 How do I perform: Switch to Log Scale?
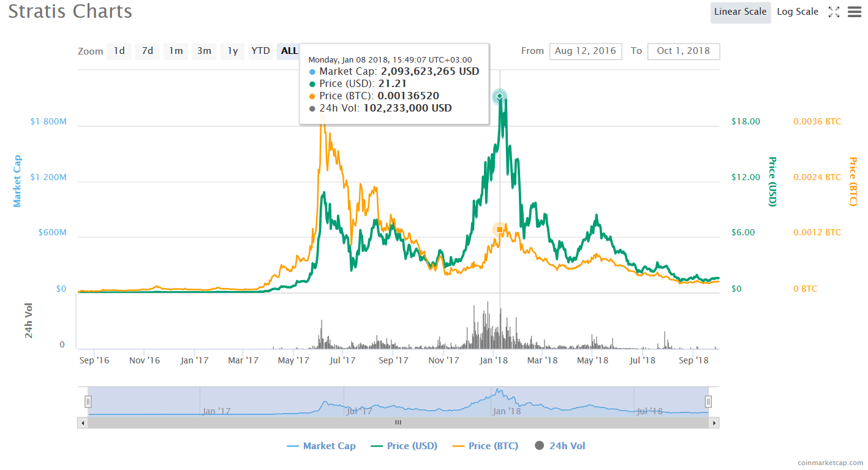click(798, 12)
